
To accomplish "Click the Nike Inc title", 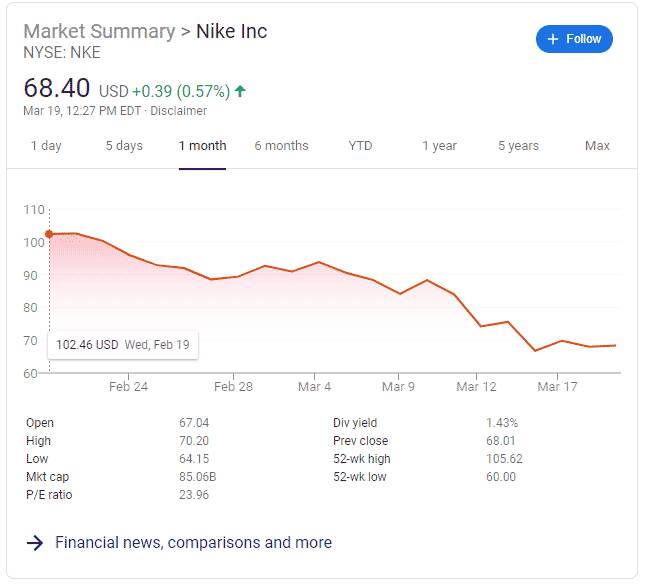I will 231,31.
